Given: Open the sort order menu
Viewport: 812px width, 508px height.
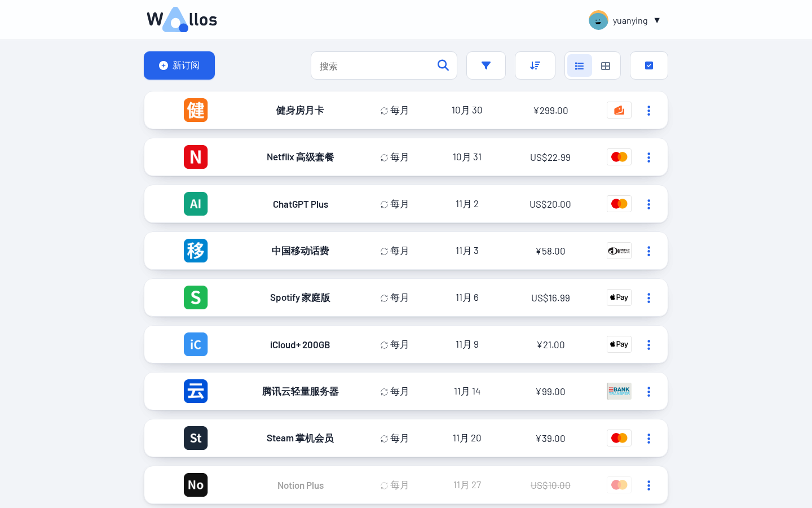Looking at the screenshot, I should click(x=535, y=65).
